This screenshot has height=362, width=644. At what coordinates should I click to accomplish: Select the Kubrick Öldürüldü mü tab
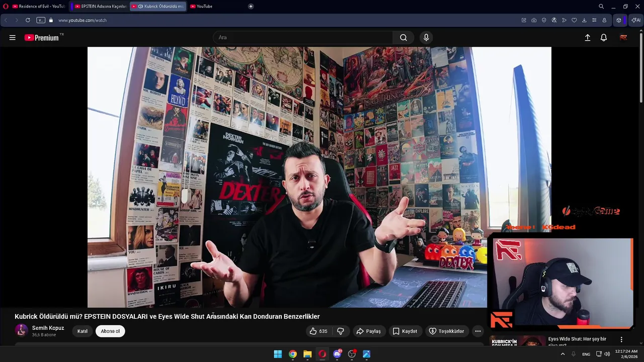[x=158, y=7]
